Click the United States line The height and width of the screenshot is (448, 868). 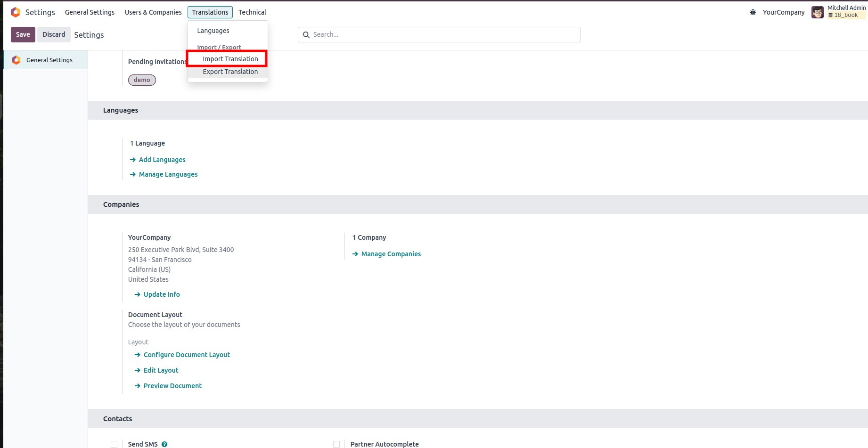pyautogui.click(x=148, y=280)
